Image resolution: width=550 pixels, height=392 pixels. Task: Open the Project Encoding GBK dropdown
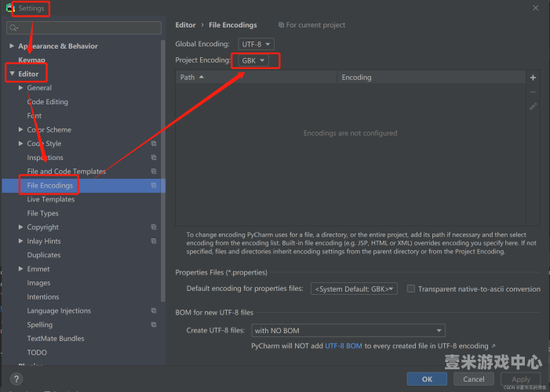pos(253,60)
